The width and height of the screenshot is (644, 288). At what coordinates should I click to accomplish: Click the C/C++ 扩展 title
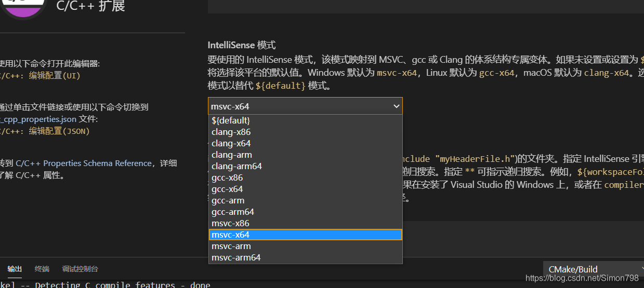pos(91,6)
